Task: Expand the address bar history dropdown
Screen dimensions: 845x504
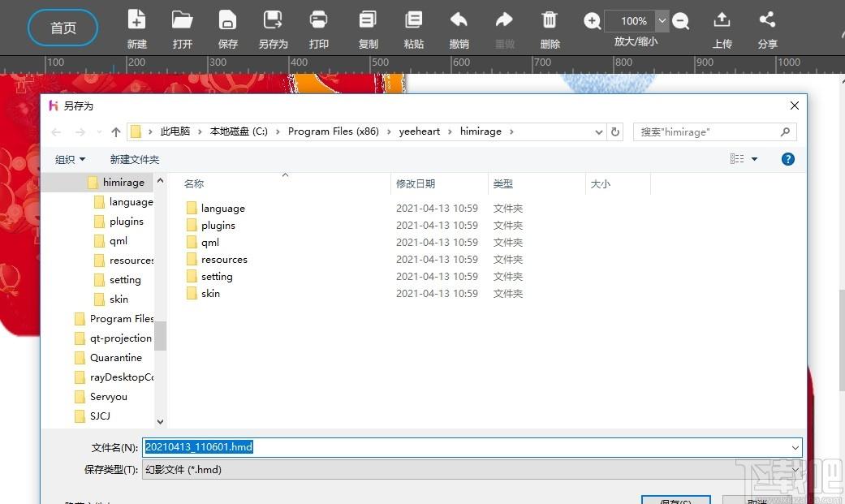Action: 598,132
